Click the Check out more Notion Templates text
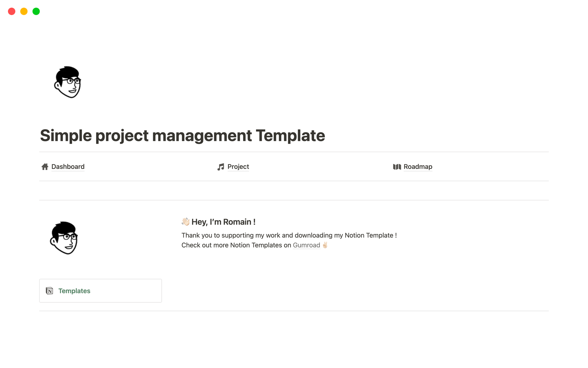This screenshot has height=368, width=588. coord(236,245)
